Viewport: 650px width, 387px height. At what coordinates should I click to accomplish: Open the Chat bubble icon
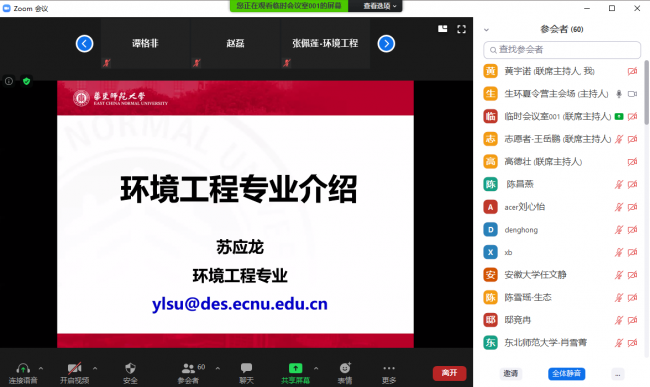pos(246,368)
